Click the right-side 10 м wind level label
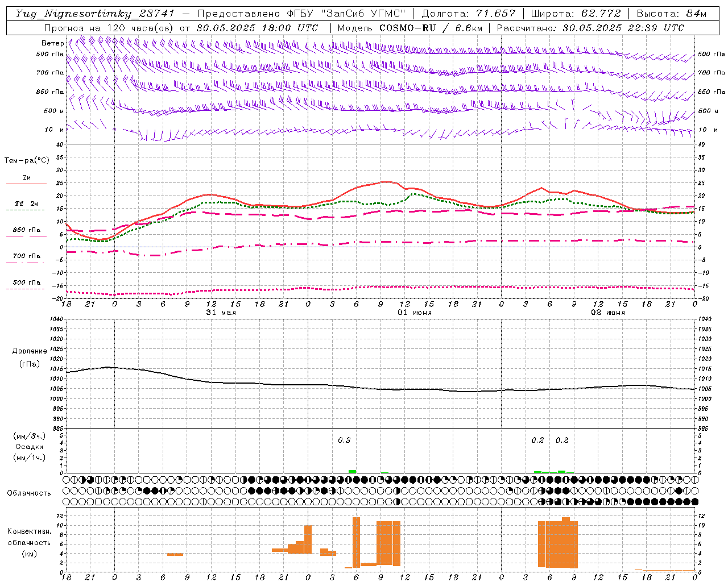This screenshot has width=728, height=582. coord(707,130)
